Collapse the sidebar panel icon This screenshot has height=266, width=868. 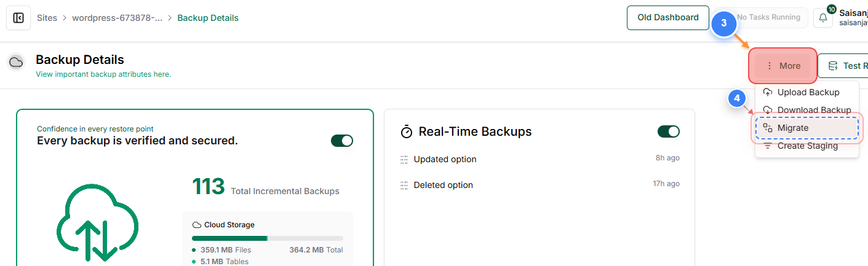coord(18,18)
